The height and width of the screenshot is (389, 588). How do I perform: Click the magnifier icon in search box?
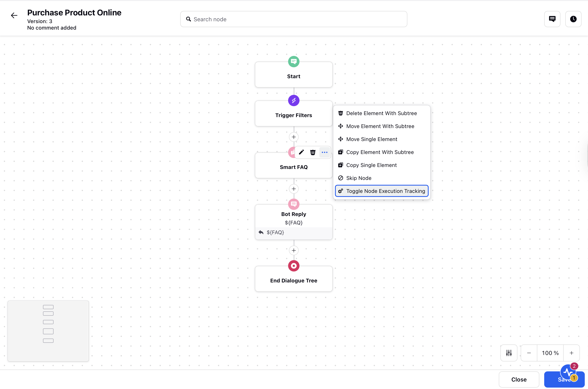point(188,19)
